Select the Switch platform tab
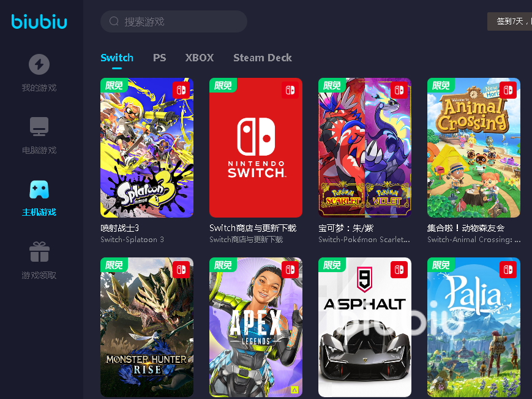The width and height of the screenshot is (532, 399). [x=117, y=58]
